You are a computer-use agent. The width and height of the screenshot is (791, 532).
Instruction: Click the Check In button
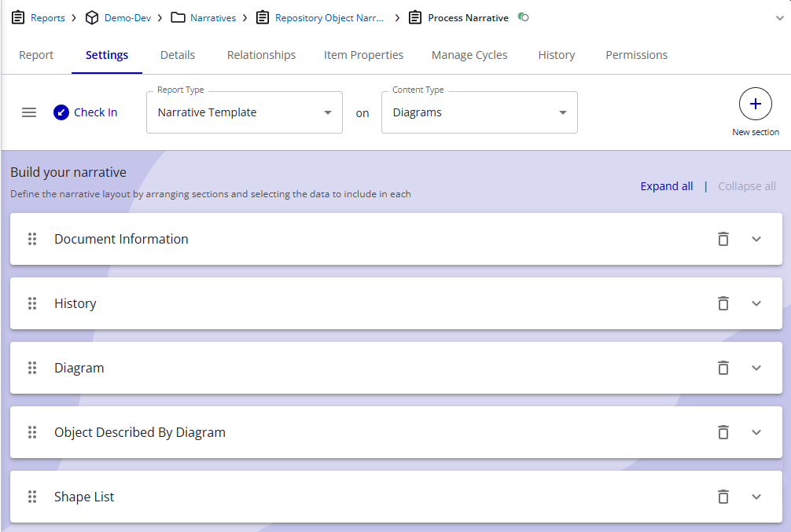click(86, 112)
